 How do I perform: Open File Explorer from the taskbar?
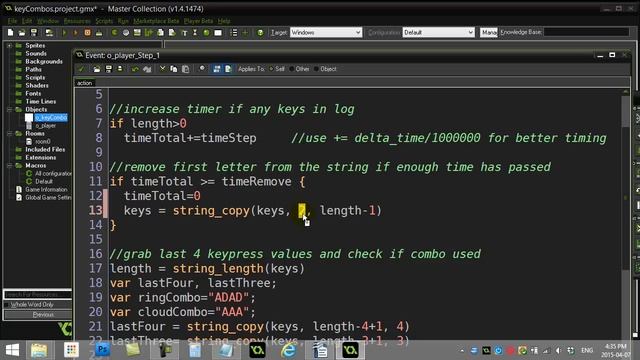(x=39, y=350)
